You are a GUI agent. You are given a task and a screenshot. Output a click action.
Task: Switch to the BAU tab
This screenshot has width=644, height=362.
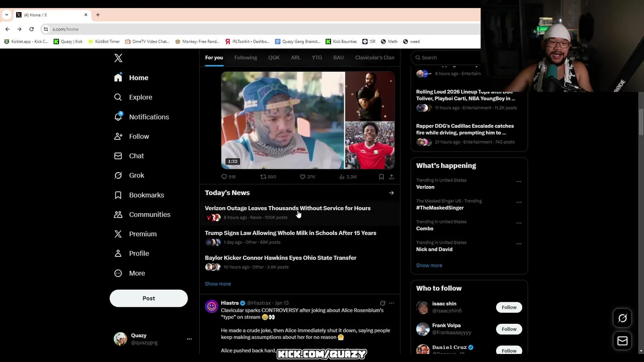[338, 57]
